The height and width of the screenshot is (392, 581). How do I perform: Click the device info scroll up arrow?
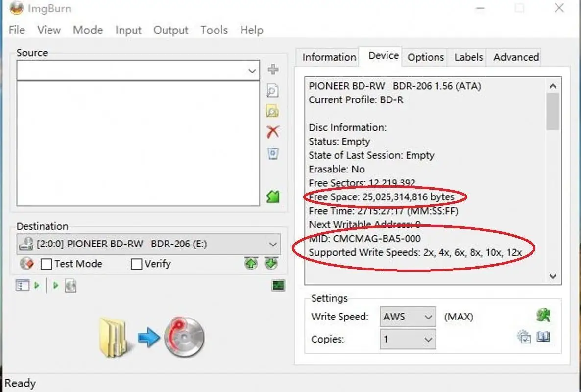[x=553, y=86]
